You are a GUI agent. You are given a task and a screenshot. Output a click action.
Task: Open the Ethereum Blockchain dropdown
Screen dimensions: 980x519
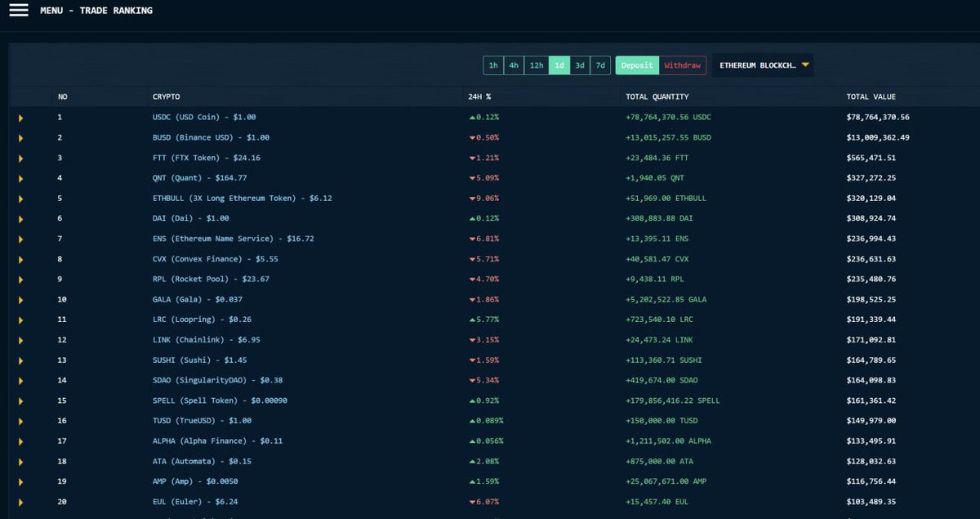(x=763, y=65)
